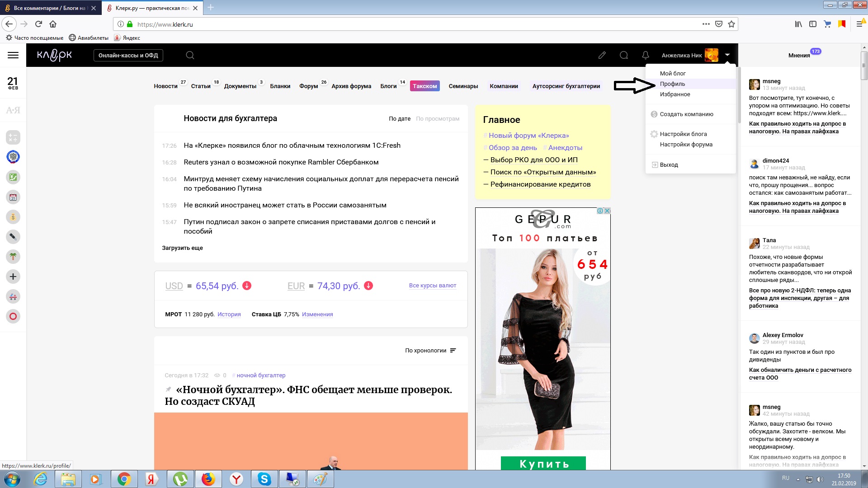Open the site search magnifier
The height and width of the screenshot is (488, 868).
point(190,55)
